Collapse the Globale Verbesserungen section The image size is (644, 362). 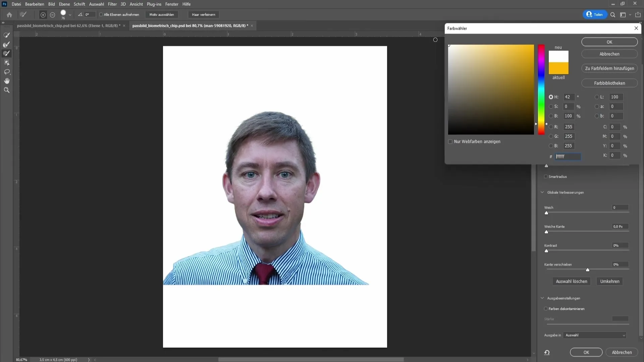542,192
